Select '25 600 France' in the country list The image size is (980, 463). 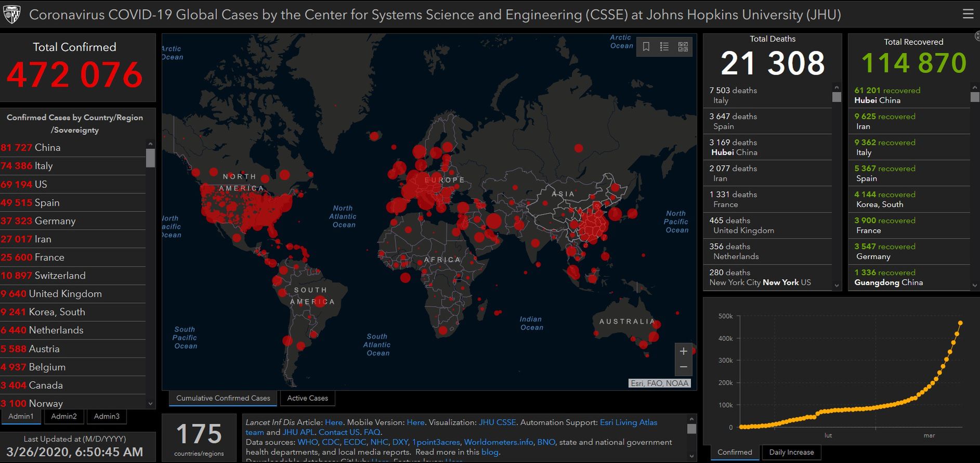coord(73,257)
